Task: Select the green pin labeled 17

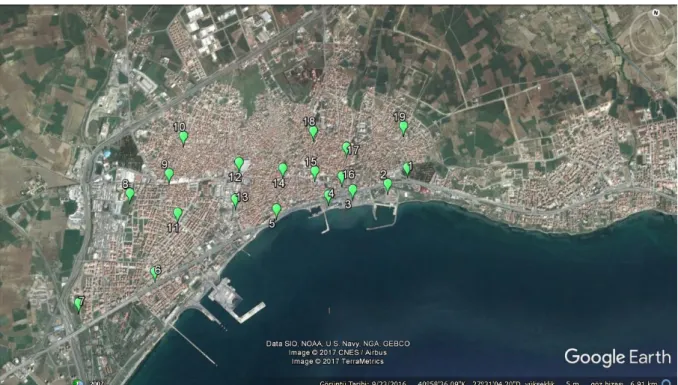Action: [346, 148]
